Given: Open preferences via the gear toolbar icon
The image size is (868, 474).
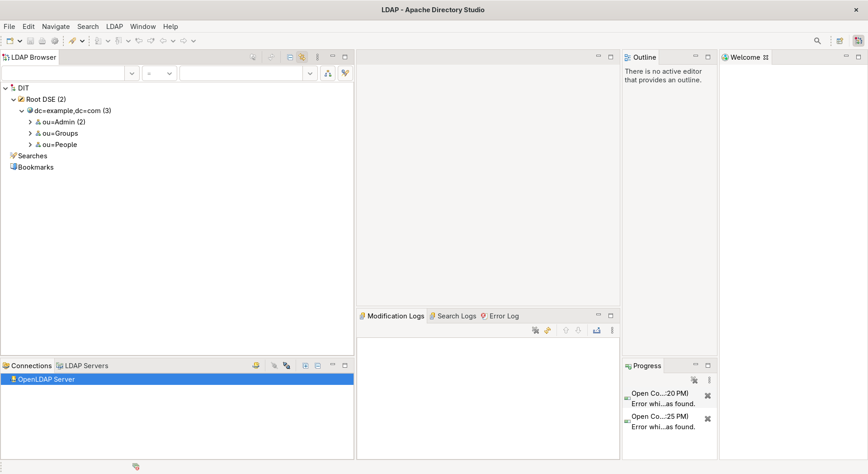Looking at the screenshot, I should [55, 41].
